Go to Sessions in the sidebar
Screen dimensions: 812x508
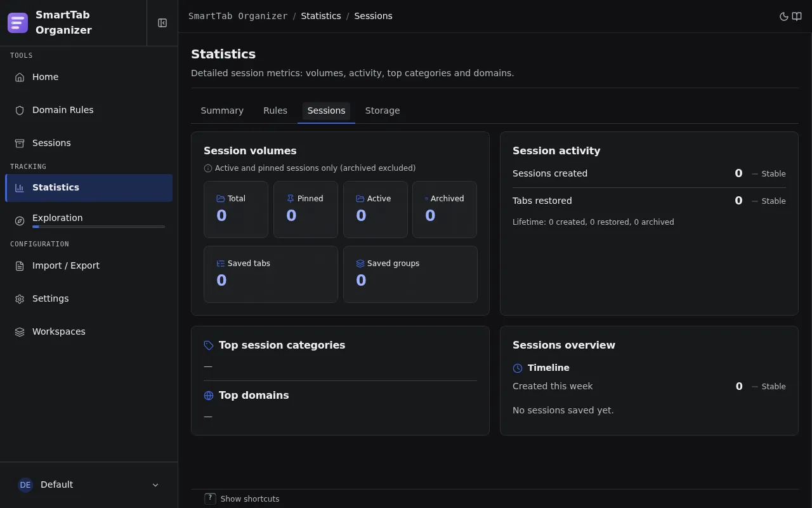pos(89,143)
